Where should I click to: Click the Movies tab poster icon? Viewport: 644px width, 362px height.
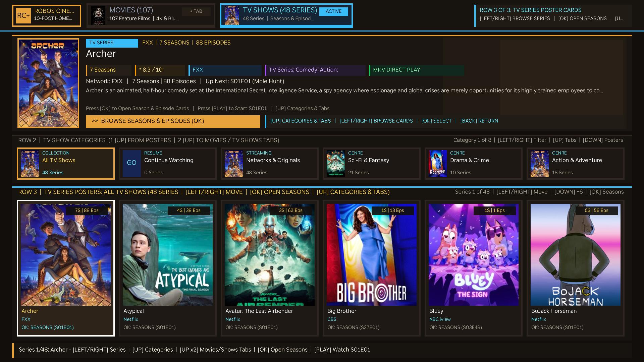point(98,15)
